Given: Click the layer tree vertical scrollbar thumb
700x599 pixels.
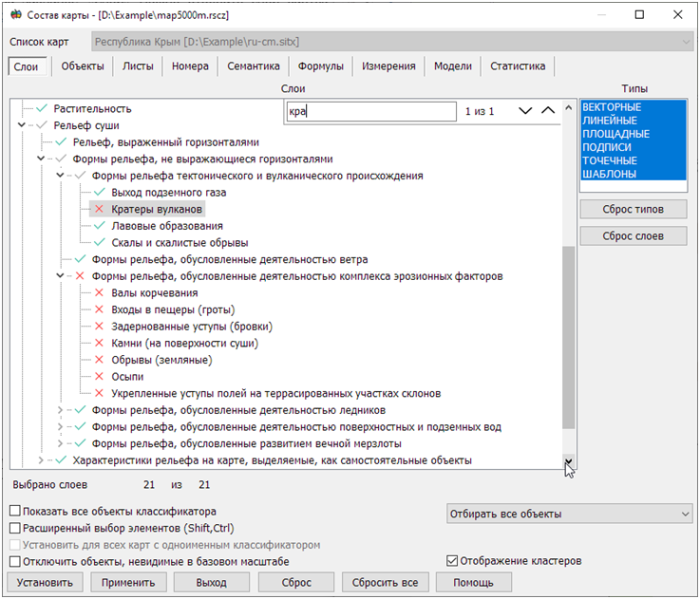Looking at the screenshot, I should pyautogui.click(x=569, y=337).
